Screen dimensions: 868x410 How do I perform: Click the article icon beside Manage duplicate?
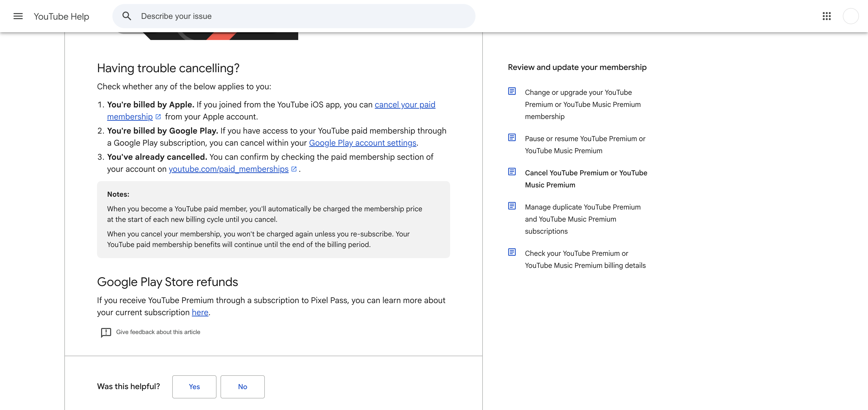512,206
